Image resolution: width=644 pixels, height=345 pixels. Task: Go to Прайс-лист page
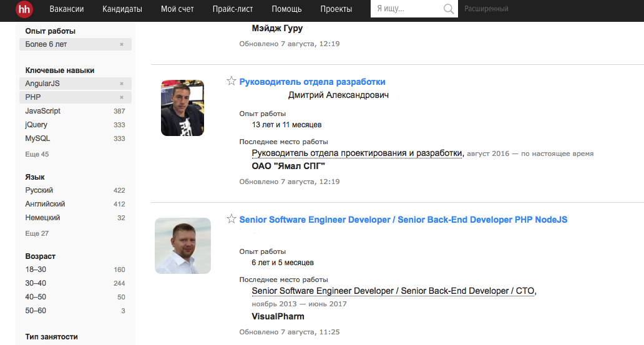click(x=233, y=9)
